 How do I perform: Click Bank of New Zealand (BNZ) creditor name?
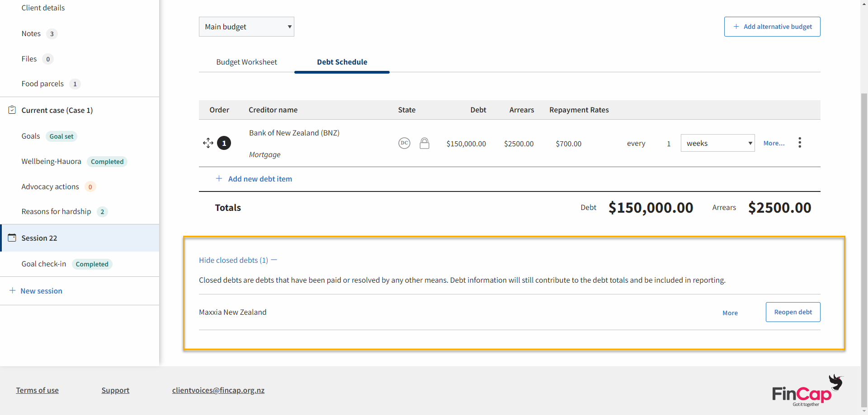pos(294,133)
